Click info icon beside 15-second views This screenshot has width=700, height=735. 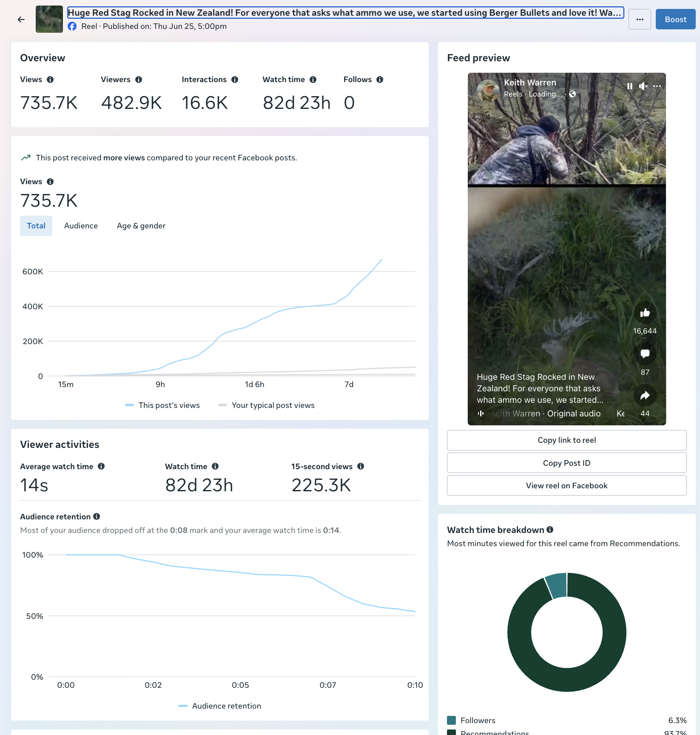click(x=361, y=466)
